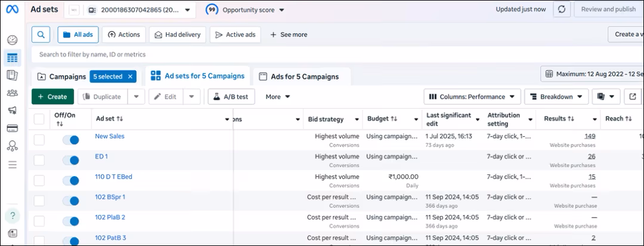Open All tools hamburger menu icon
This screenshot has width=644, height=246.
13,165
